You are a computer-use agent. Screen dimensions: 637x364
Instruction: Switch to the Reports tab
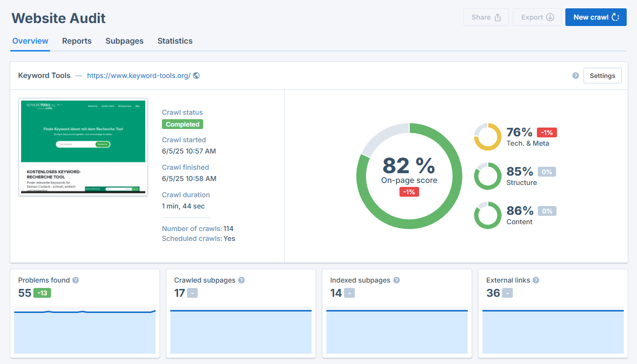click(77, 41)
